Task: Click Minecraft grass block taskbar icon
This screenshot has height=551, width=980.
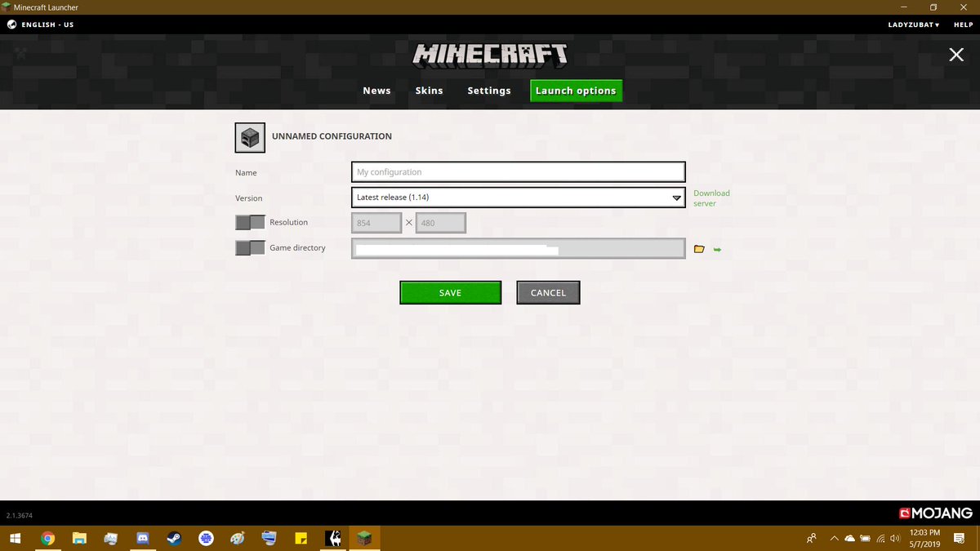Action: coord(364,539)
